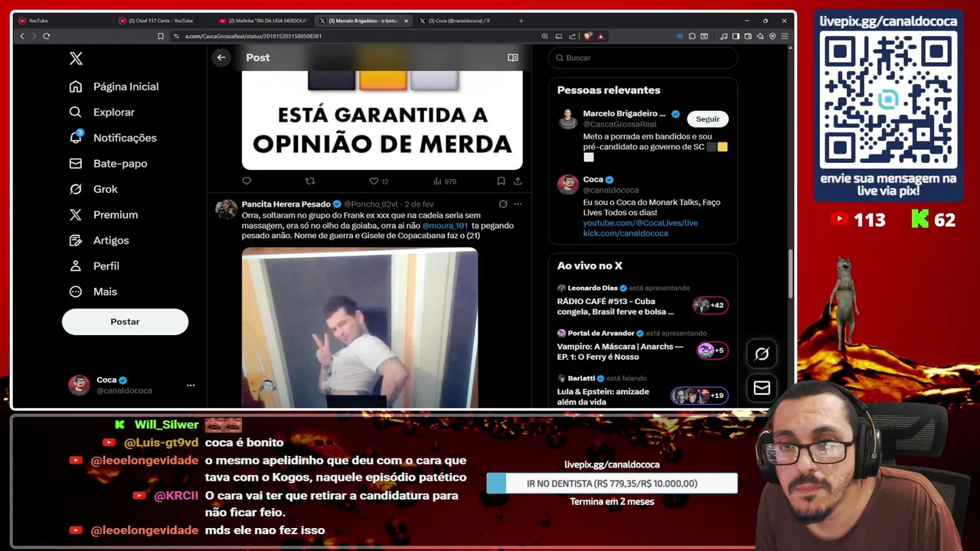Click the browser sidebar panel icon
The width and height of the screenshot is (980, 551).
pos(736,36)
